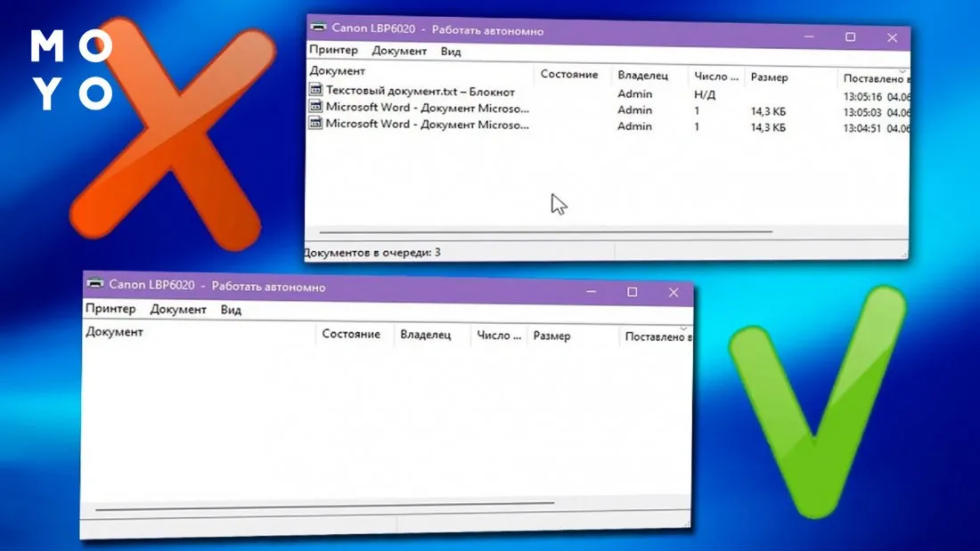This screenshot has height=551, width=980.
Task: Click the Число column header in the empty queue window
Action: [x=499, y=336]
